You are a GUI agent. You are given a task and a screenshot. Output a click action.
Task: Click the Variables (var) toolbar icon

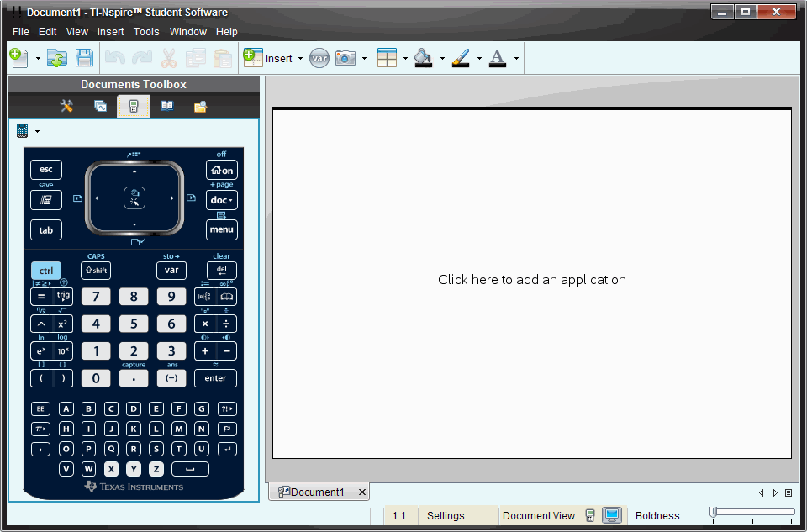point(319,58)
